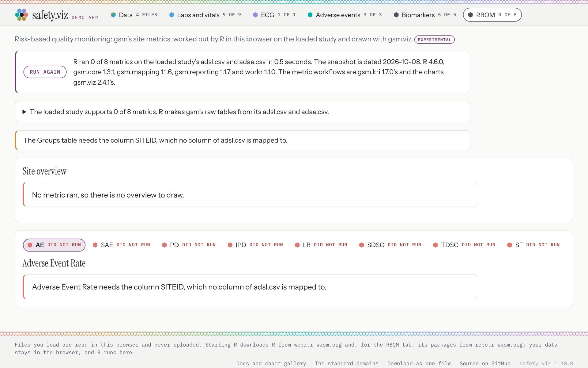Select the IPD metric tab
This screenshot has height=368, width=588.
[x=255, y=245]
